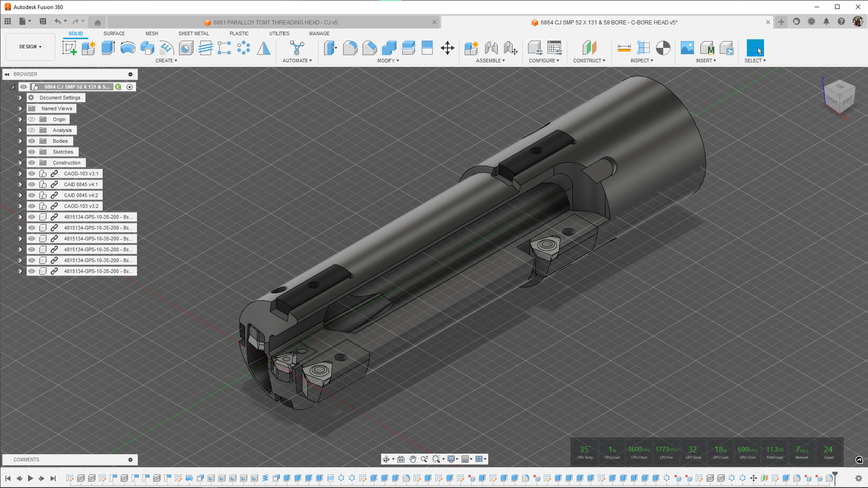Screen dimensions: 868x488
Task: Expand the Named Views tree node
Action: [x=20, y=108]
